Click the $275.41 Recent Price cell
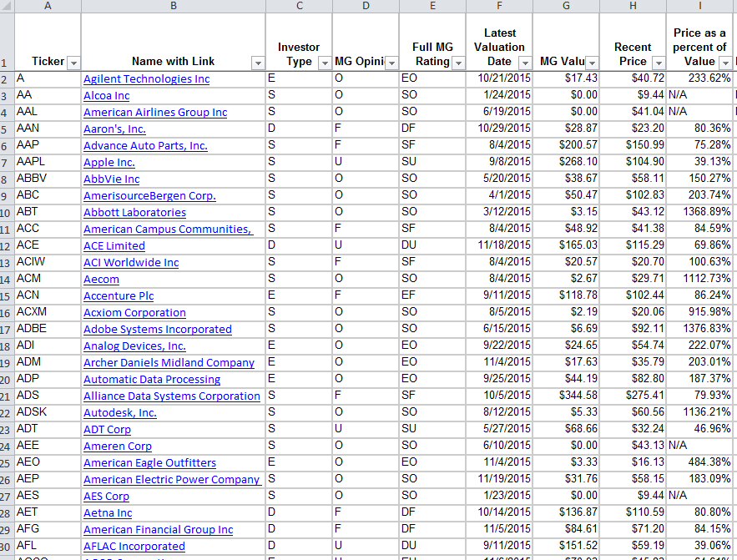Viewport: 737px width, 560px height. 634,396
